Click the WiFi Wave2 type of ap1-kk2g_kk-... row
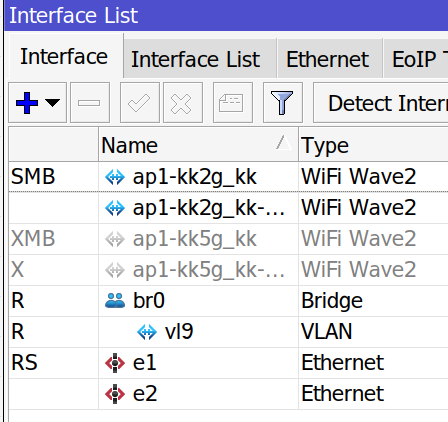Screen dimensions: 448x422 click(x=359, y=208)
